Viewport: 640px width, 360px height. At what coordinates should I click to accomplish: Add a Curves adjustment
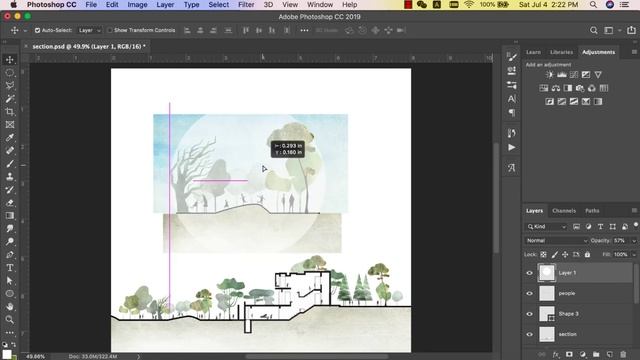(574, 75)
